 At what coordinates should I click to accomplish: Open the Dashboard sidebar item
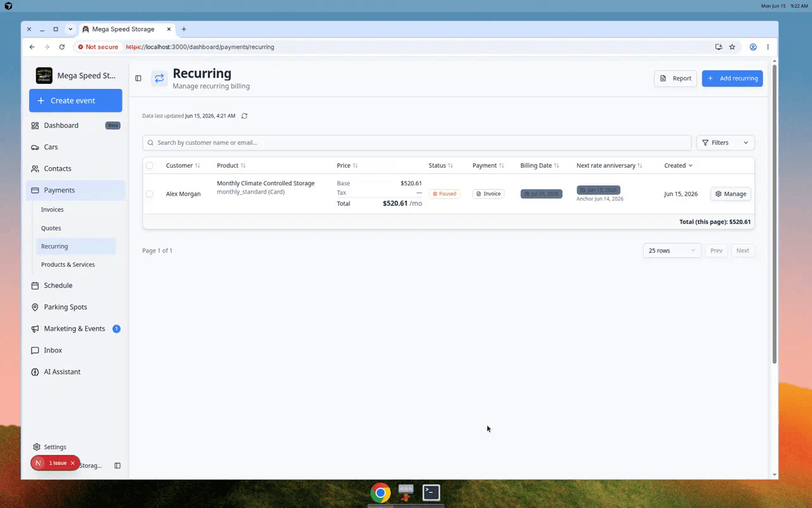click(x=75, y=126)
